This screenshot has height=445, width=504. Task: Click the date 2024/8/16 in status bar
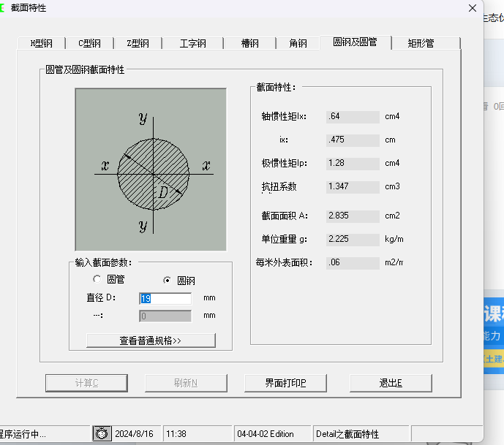134,434
